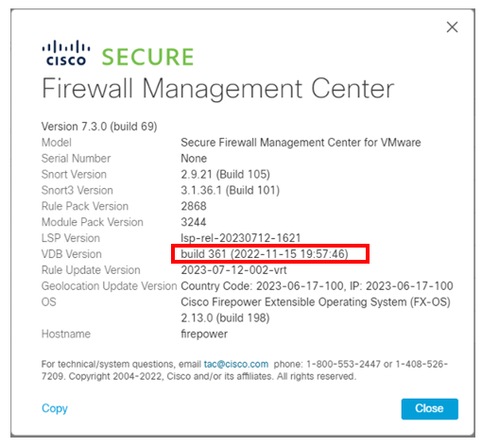Click the LSP Version value lsp-rel-20230712-1621
482x446 pixels.
point(241,238)
